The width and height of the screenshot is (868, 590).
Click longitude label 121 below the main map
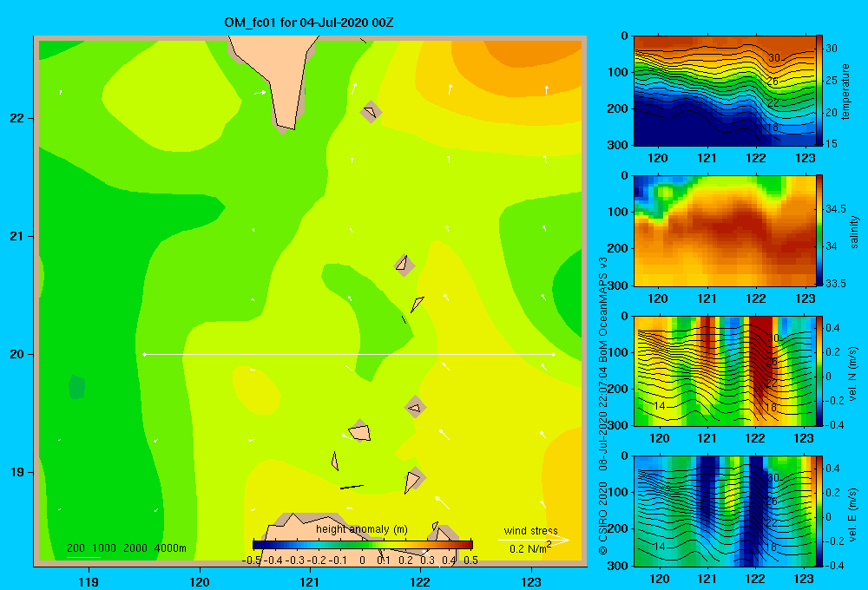click(x=310, y=581)
